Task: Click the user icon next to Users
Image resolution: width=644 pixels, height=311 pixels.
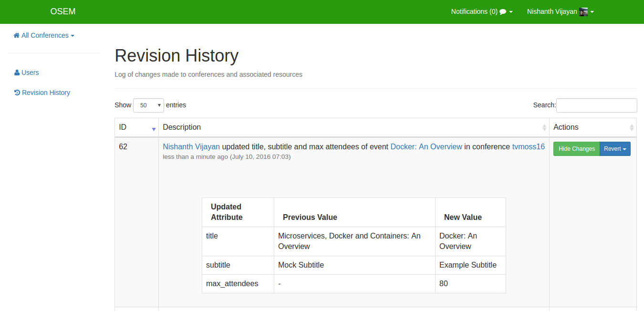Action: click(x=17, y=73)
